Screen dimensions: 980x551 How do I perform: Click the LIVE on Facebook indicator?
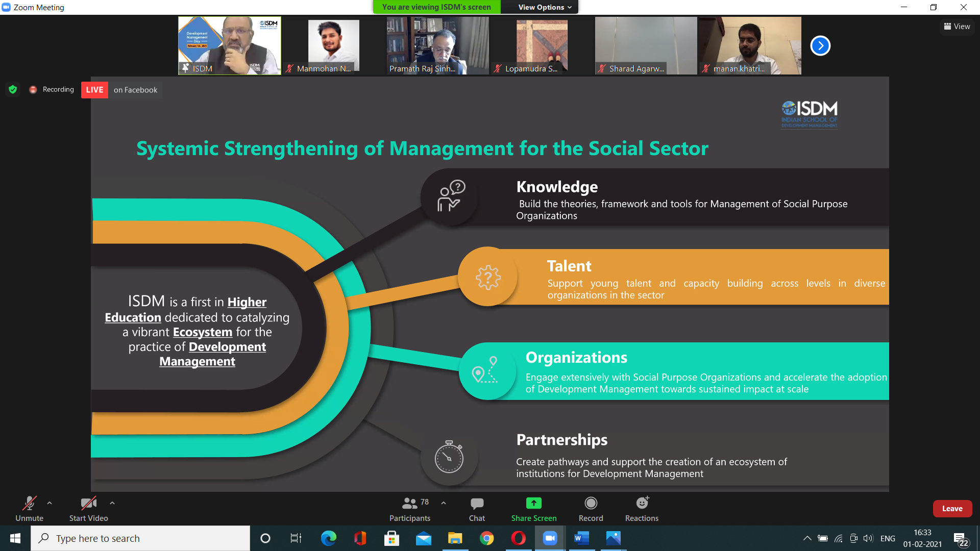[x=94, y=89]
